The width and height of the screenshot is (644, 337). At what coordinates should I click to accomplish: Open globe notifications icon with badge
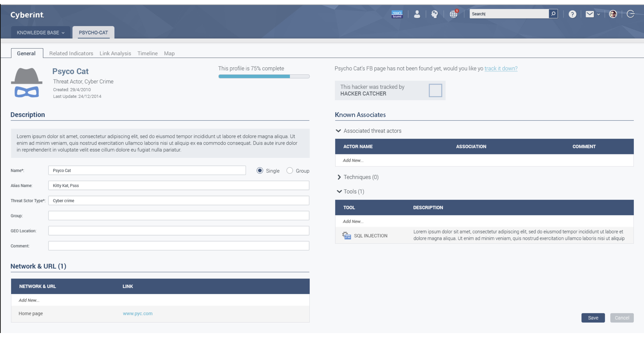454,14
